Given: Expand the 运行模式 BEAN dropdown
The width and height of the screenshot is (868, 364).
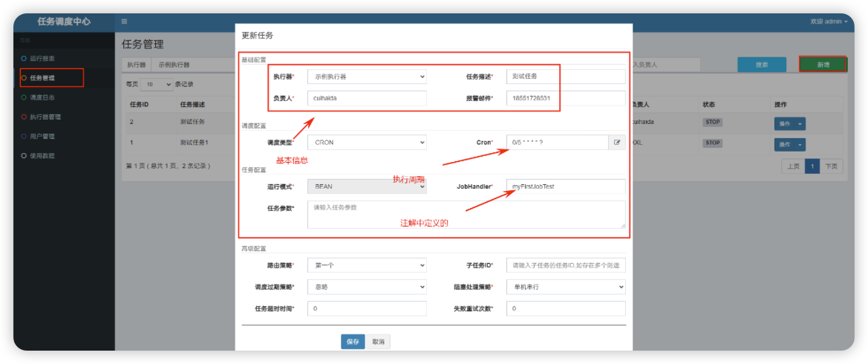Looking at the screenshot, I should click(x=367, y=186).
